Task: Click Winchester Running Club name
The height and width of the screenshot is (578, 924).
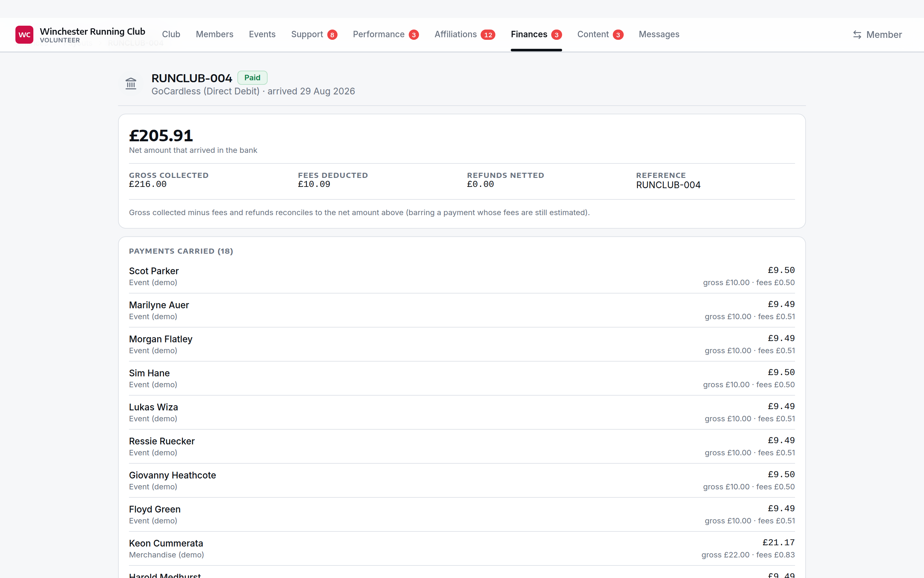Action: pyautogui.click(x=92, y=31)
